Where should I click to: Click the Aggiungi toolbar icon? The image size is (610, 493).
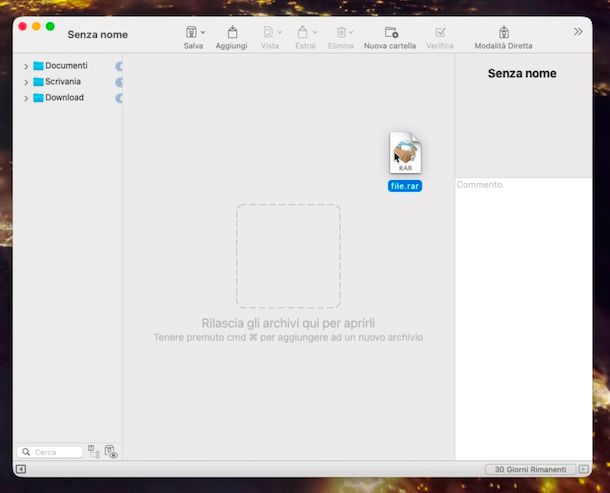[231, 32]
